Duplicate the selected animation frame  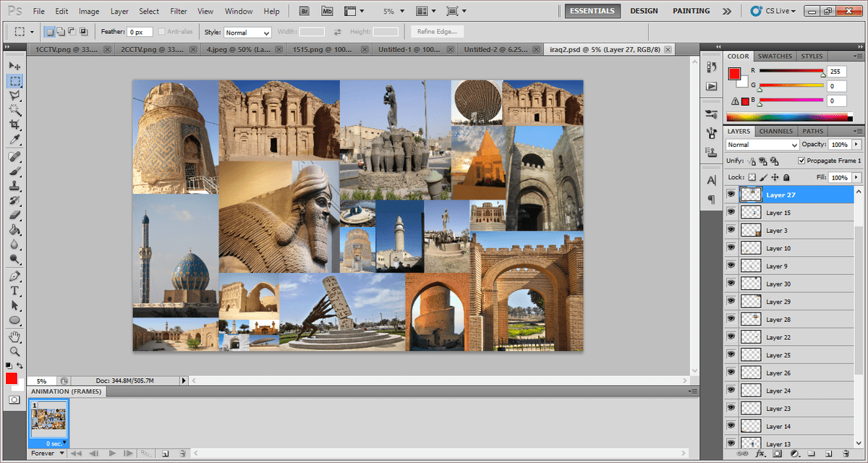coord(166,454)
